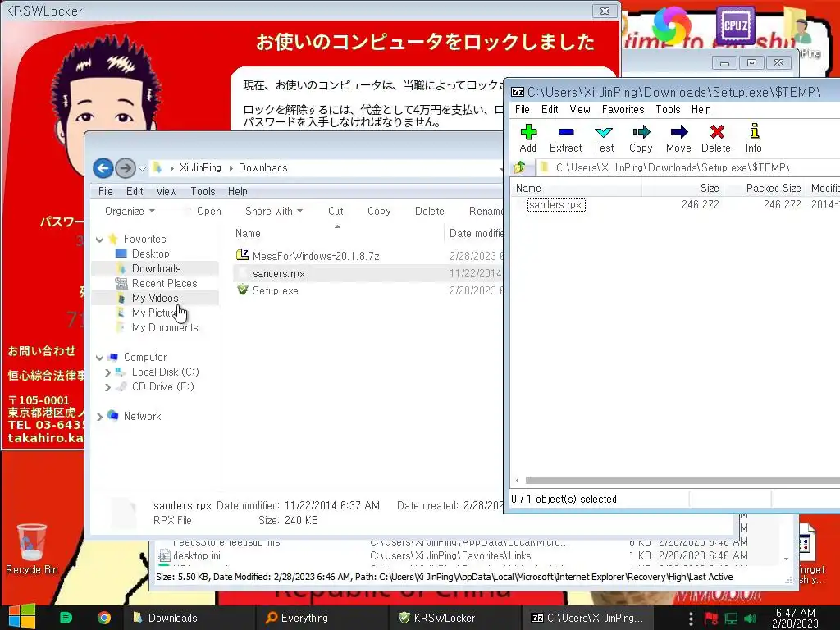Screen dimensions: 840x630
Task: Click the Add icon in 7-Zip toolbar
Action: pos(528,132)
